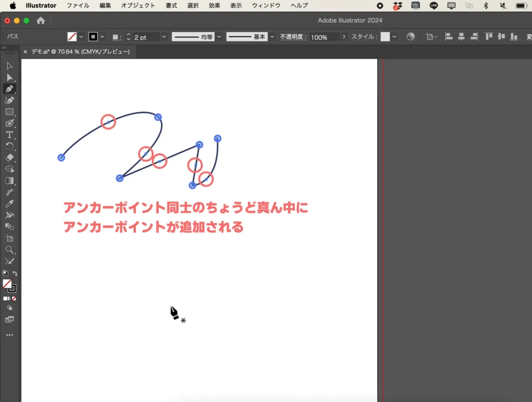Select the Rotate tool
Viewport: 532px width, 402px height.
point(9,146)
